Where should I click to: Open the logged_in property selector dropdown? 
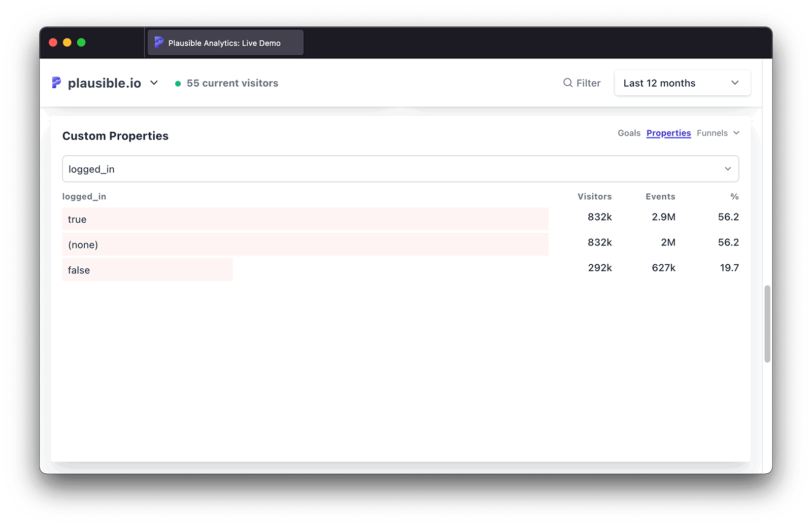[x=400, y=168]
